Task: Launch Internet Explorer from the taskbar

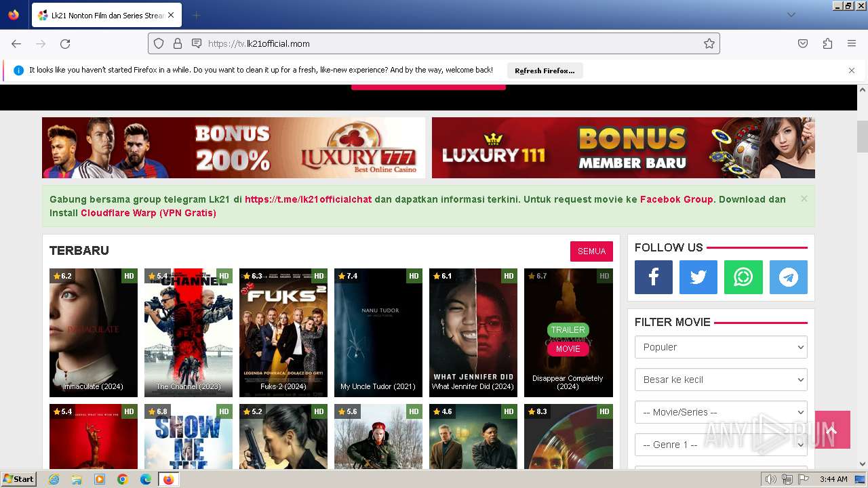Action: pyautogui.click(x=54, y=479)
